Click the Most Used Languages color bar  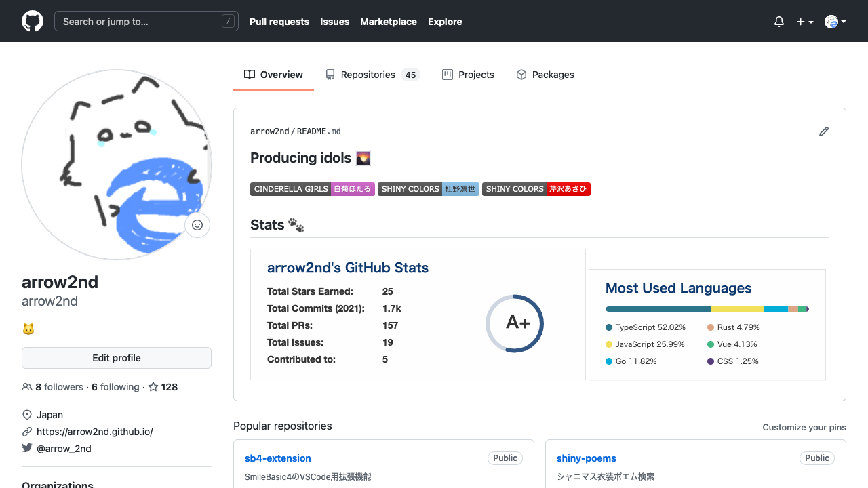pyautogui.click(x=707, y=309)
